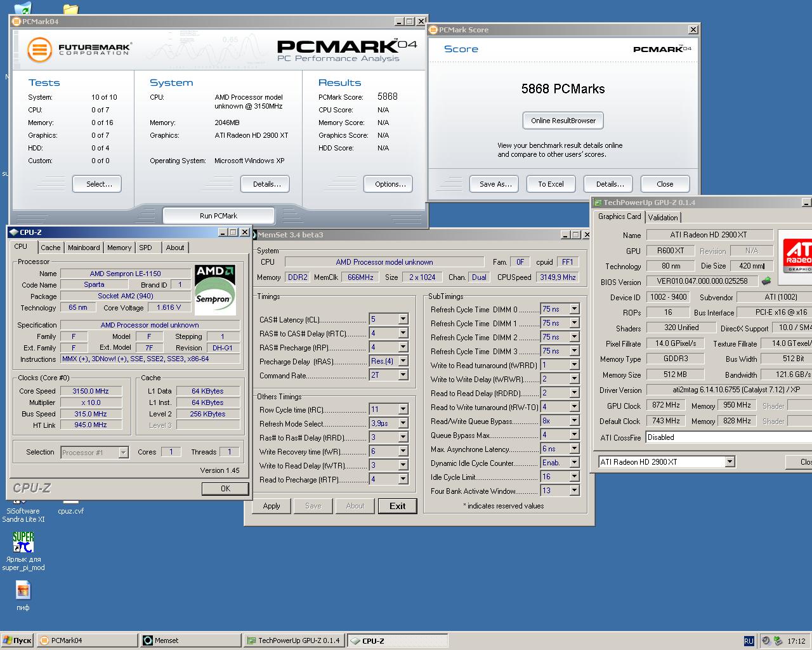The width and height of the screenshot is (812, 650).
Task: Open the folder icon at desktop top
Action: (70, 9)
